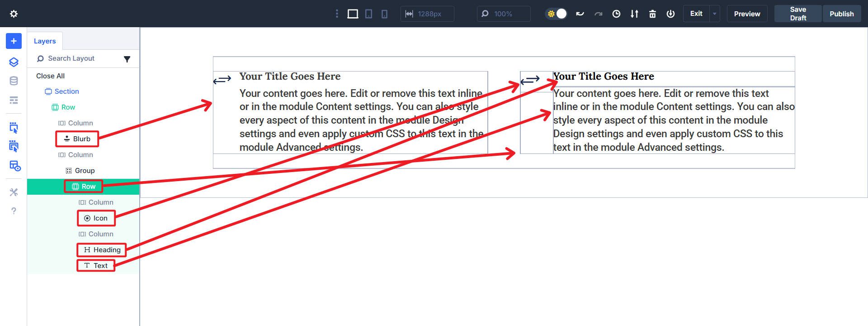Screen dimensions: 868x326
Task: Toggle the light/dark mode switch
Action: tap(557, 14)
